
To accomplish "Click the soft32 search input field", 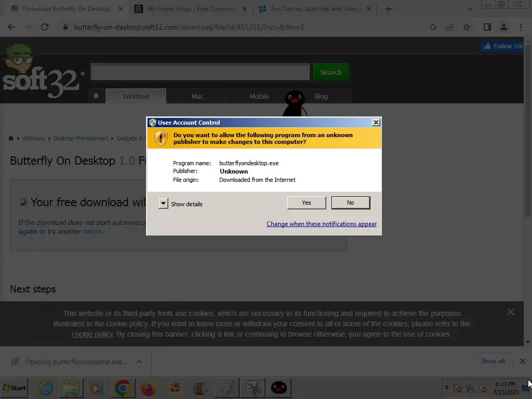I will pyautogui.click(x=200, y=72).
